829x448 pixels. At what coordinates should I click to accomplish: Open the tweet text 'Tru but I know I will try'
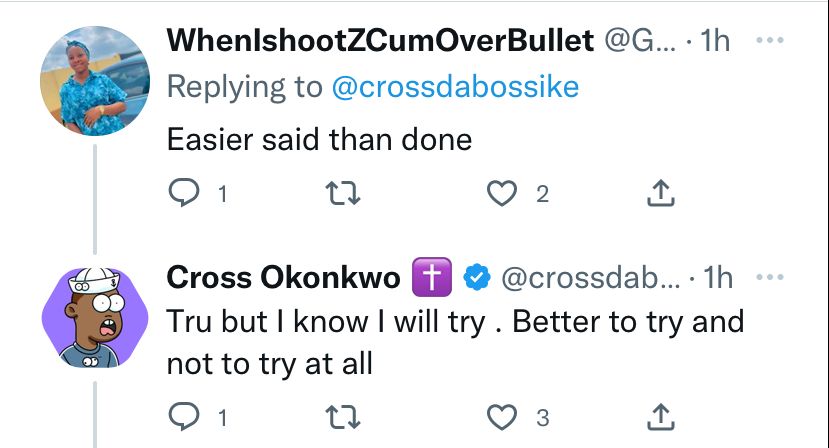(326, 322)
